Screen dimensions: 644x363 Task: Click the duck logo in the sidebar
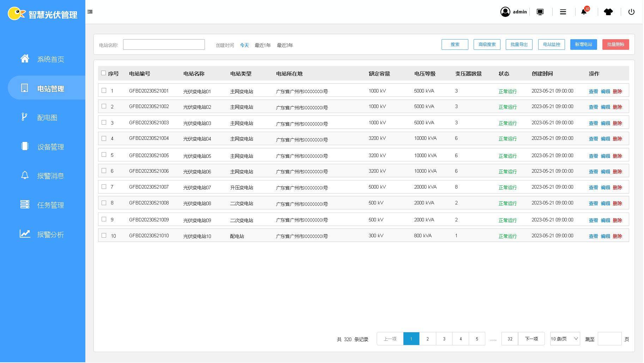point(16,13)
